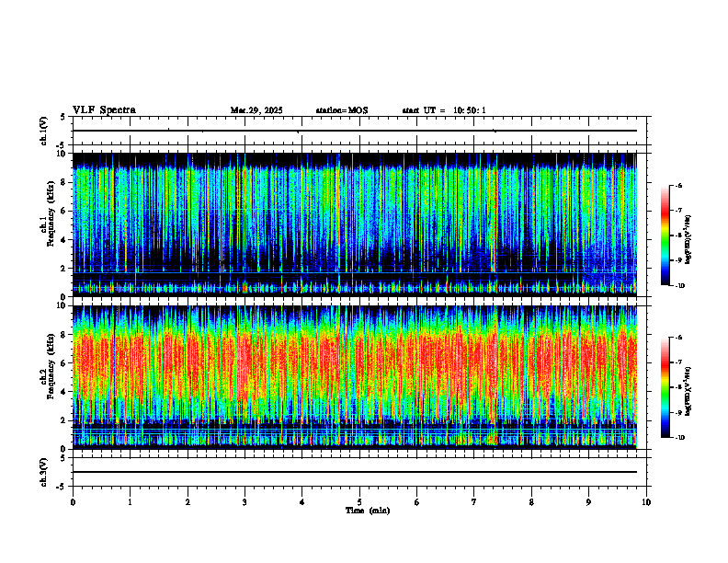Click time axis tick label "7"

(x=474, y=502)
